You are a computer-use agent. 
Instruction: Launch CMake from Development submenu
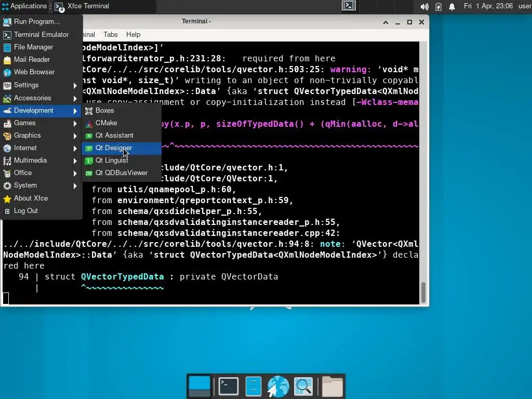pos(122,123)
